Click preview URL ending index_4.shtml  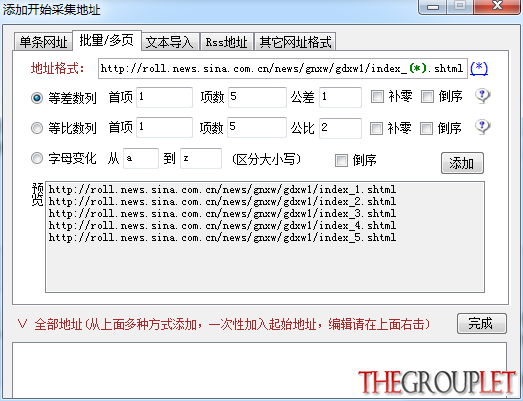222,226
